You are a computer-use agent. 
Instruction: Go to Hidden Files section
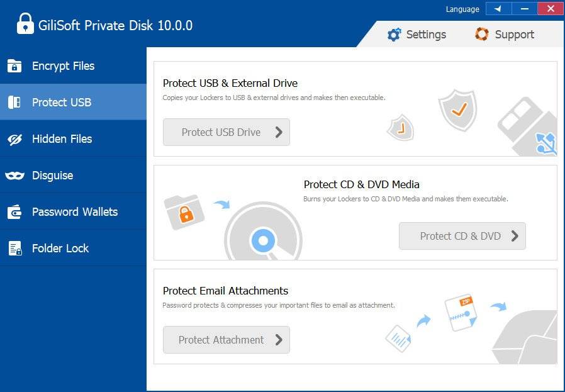click(x=73, y=138)
